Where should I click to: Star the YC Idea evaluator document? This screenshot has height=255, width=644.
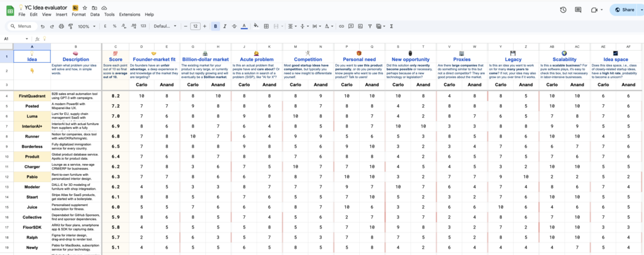pos(85,8)
